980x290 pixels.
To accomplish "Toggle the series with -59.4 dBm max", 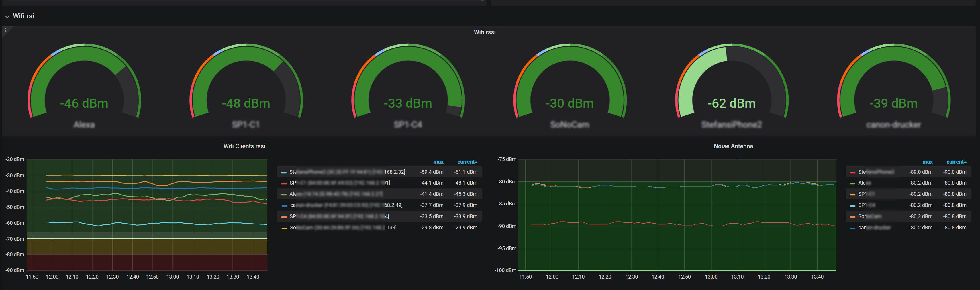I will 347,172.
